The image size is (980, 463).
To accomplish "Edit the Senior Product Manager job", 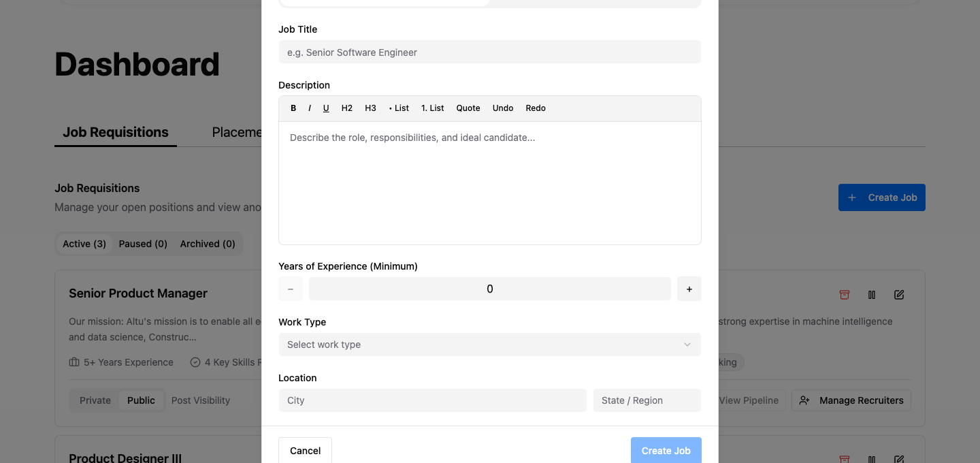I will click(899, 295).
